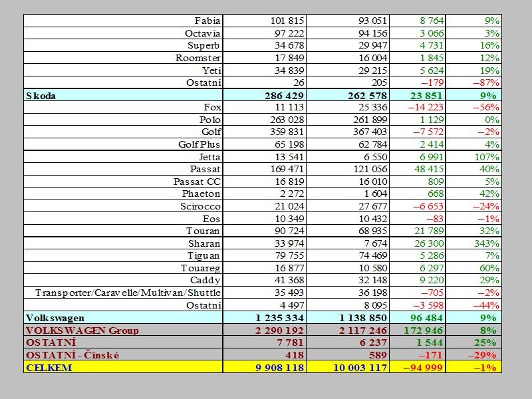The height and width of the screenshot is (399, 532).
Task: Click the Skoda previous total 262 578
Action: 367,96
